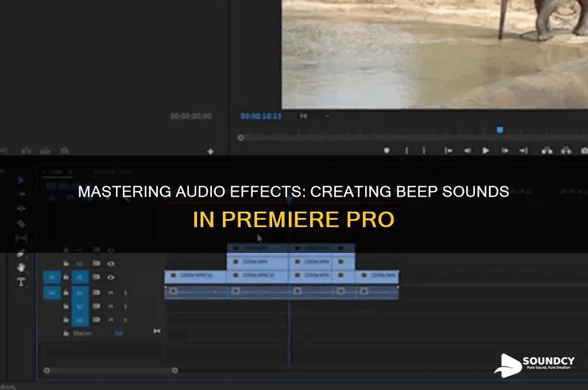The image size is (588, 390).
Task: Mute audio track A2
Action: pos(111,306)
